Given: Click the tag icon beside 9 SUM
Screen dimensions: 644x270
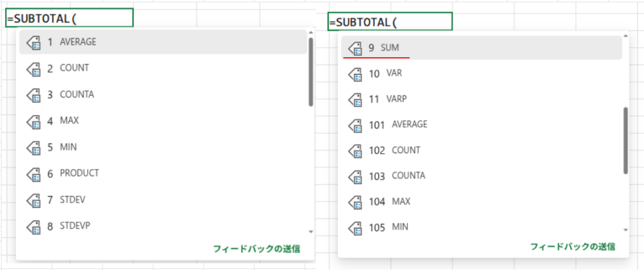Looking at the screenshot, I should (355, 48).
